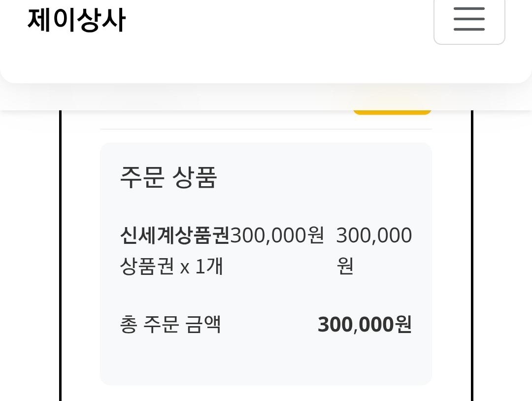Screen dimensions: 532x401
Task: Click empty space at bottom of order card
Action: tap(266, 365)
